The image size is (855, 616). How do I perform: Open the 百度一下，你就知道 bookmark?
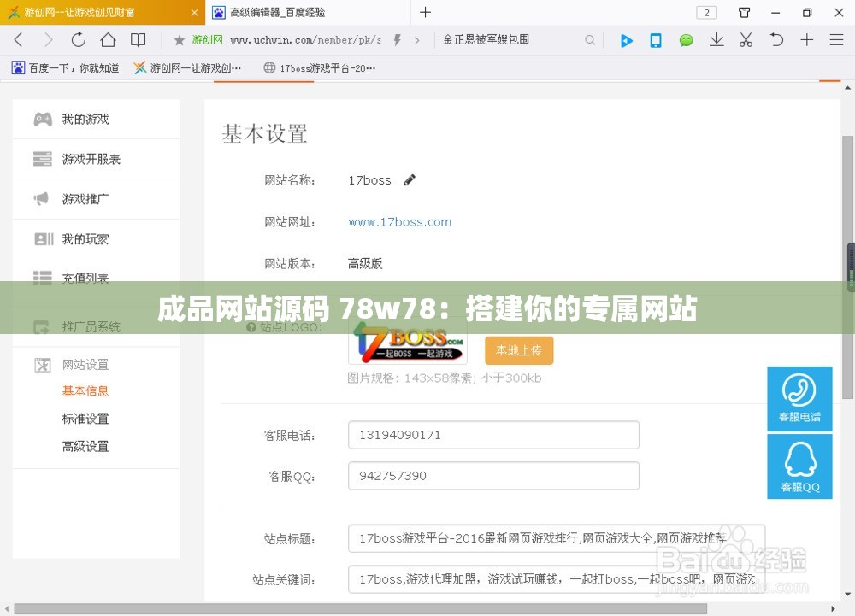(x=66, y=68)
